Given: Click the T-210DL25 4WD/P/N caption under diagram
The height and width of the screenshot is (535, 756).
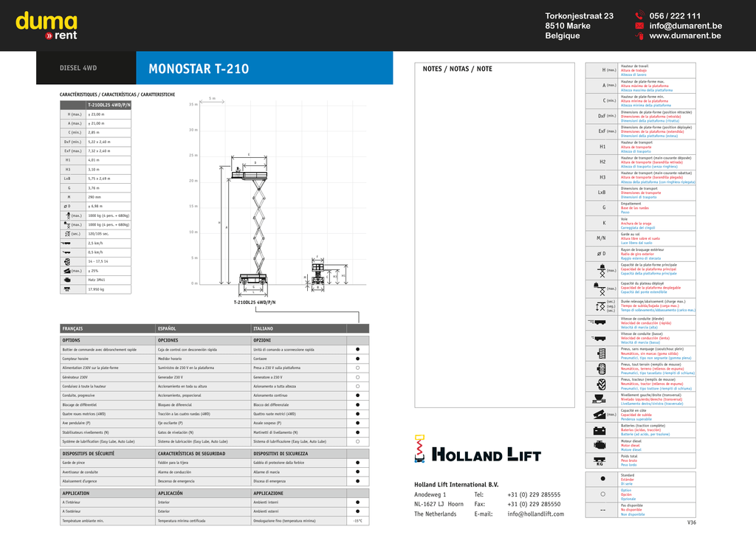Looking at the screenshot, I should (x=255, y=303).
